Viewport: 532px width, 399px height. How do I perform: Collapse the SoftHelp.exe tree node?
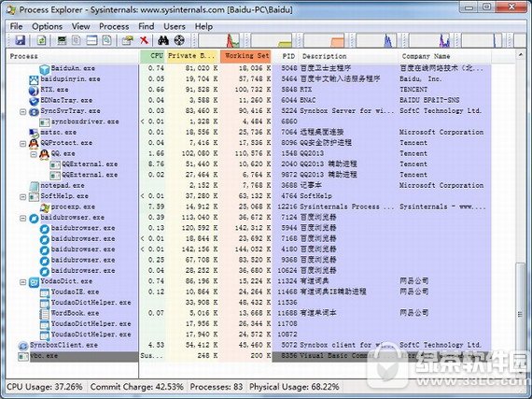(x=22, y=196)
